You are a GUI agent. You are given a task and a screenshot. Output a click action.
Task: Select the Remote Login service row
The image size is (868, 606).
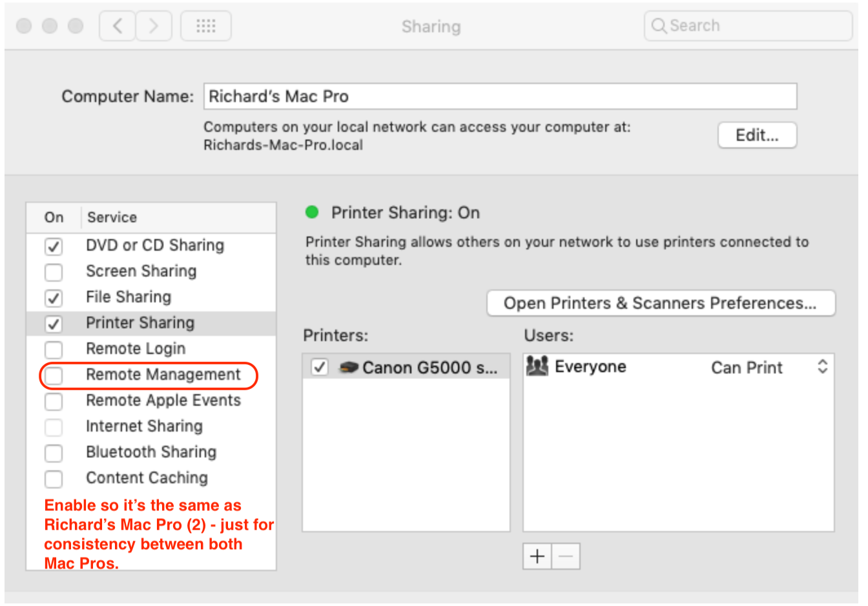[x=151, y=349]
